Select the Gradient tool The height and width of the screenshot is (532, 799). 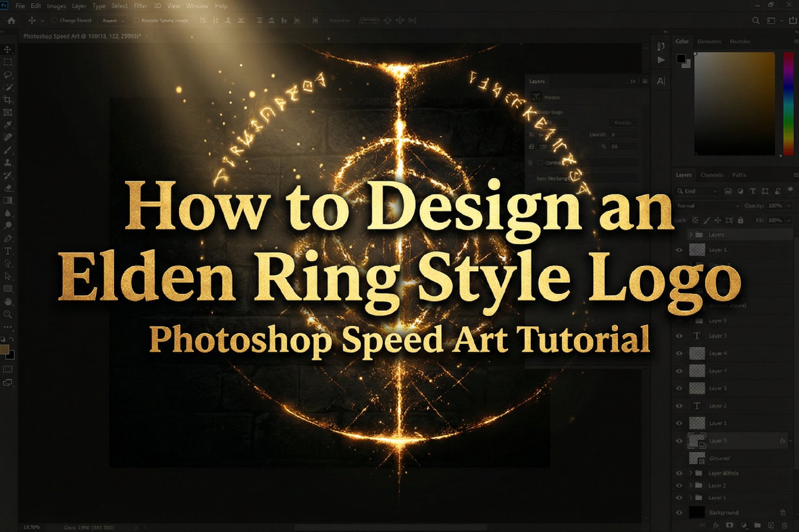[x=8, y=201]
